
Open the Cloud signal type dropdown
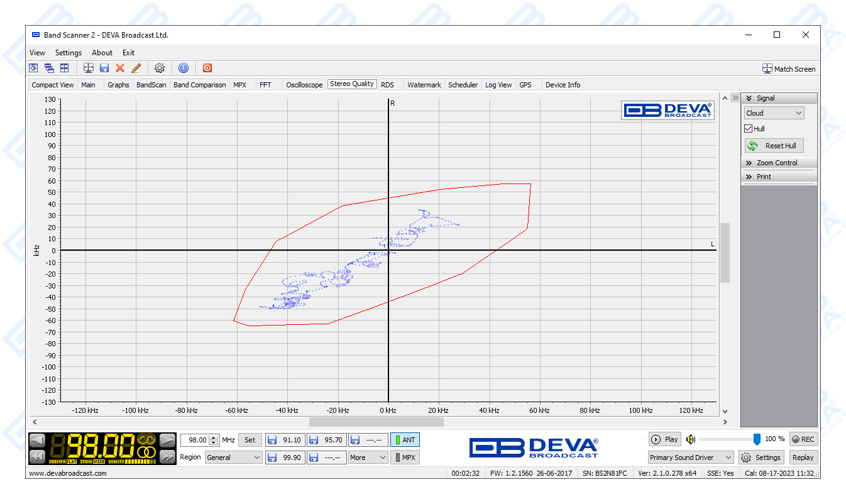click(774, 113)
